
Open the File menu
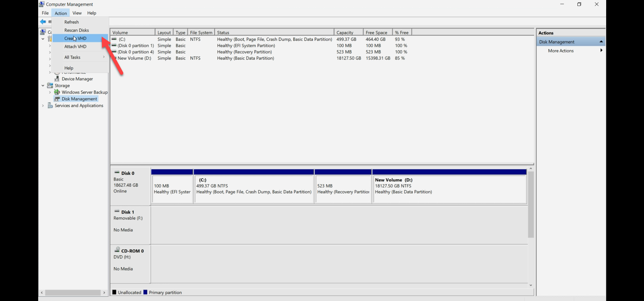45,13
